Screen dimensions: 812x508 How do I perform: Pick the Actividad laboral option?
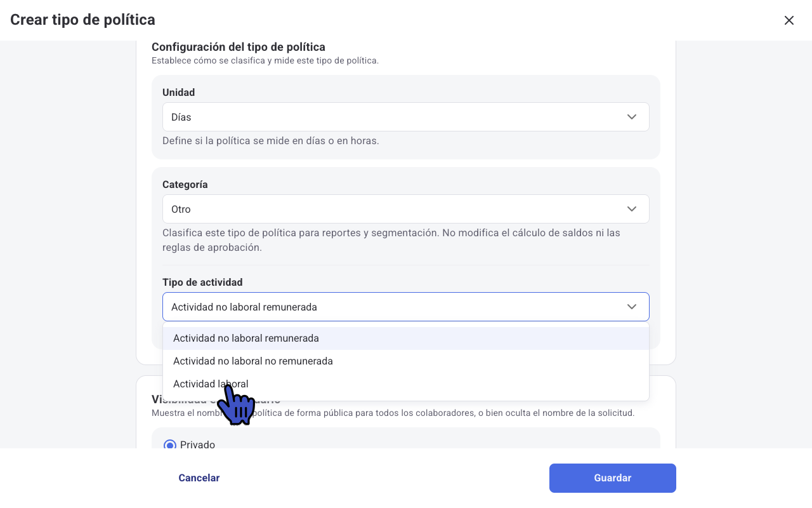(406, 384)
